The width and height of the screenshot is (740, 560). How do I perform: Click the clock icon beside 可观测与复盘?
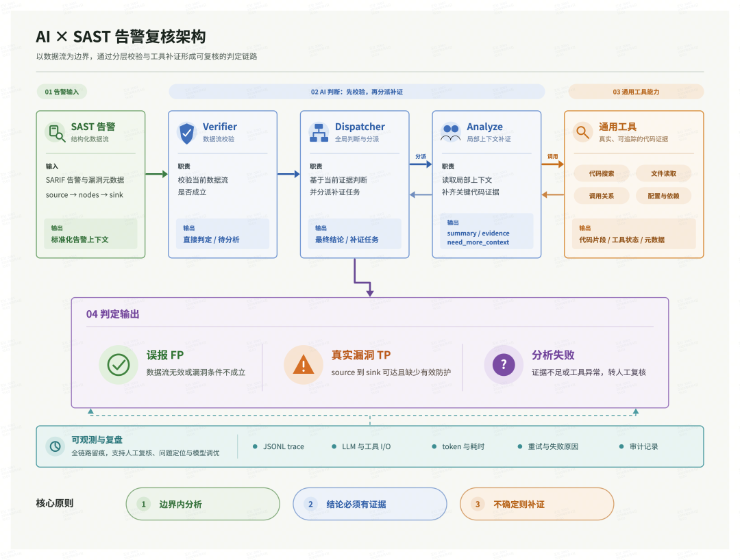[x=56, y=446]
